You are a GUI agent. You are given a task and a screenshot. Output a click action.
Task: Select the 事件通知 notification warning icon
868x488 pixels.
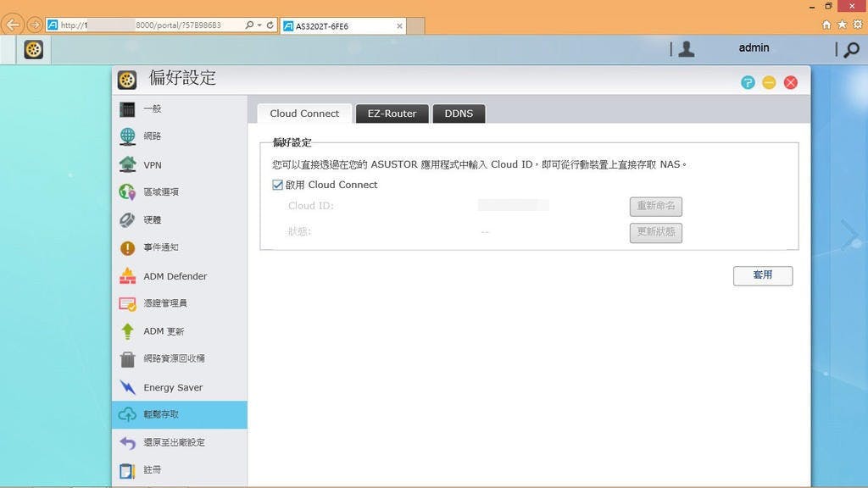(x=127, y=248)
